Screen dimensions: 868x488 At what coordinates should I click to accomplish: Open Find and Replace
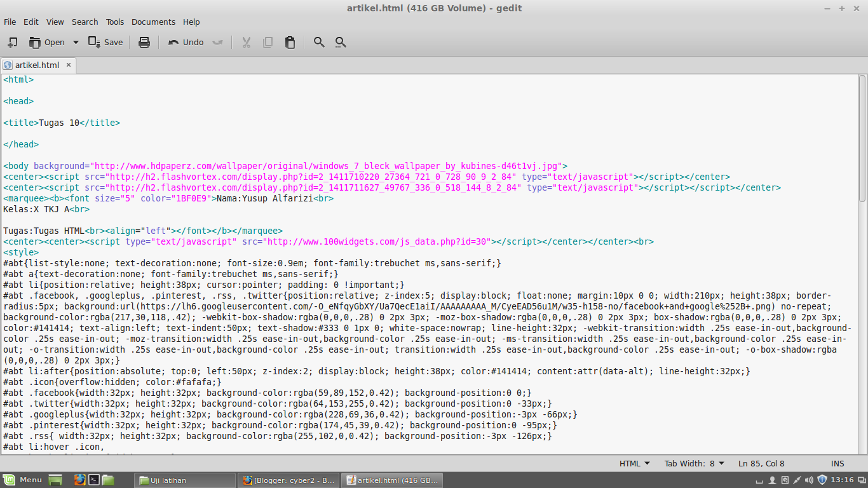click(340, 42)
